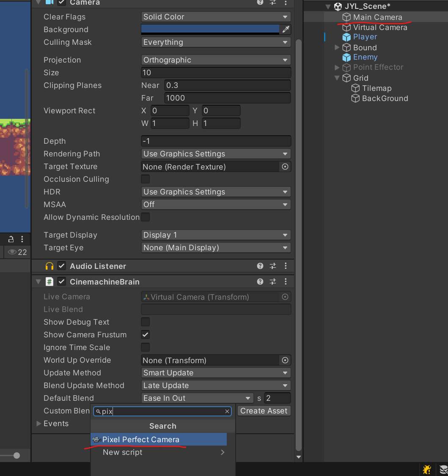Enable Show Debug Text checkbox

[145, 322]
